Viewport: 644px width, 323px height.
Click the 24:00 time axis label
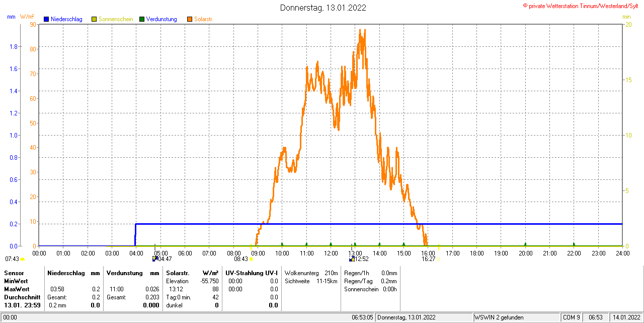pos(622,253)
